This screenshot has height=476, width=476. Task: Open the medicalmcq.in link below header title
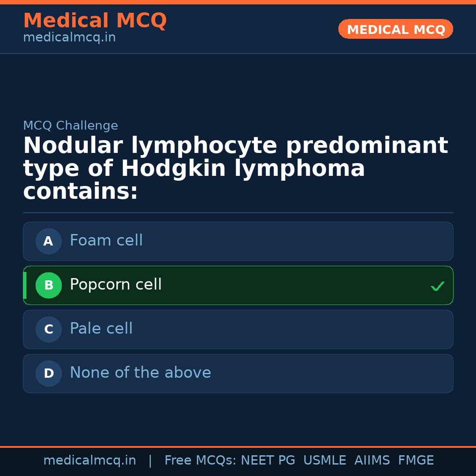69,37
